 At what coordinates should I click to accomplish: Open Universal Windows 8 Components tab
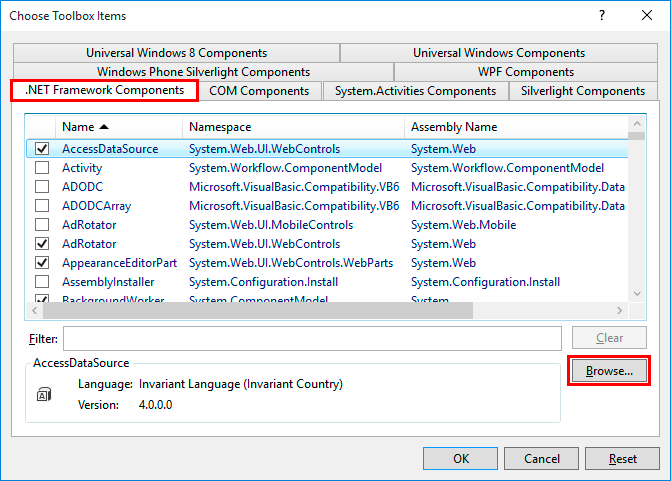coord(176,53)
